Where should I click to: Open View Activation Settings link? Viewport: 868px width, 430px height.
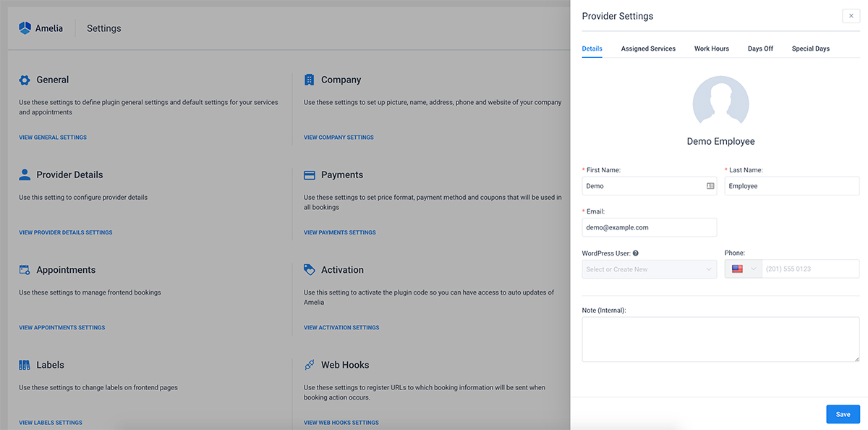341,327
